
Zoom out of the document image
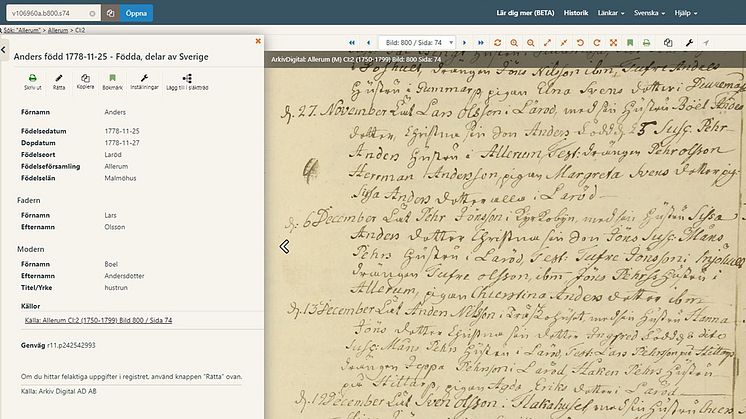[530, 43]
